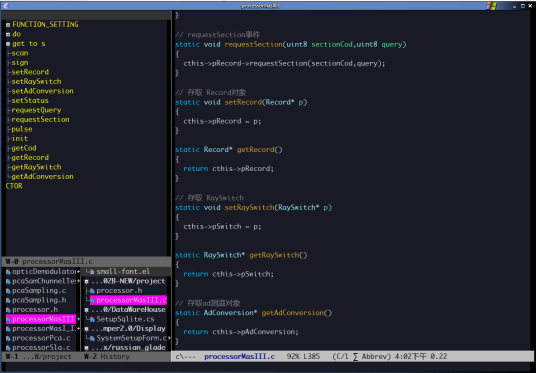
Task: Click the Windows flag logo in the title bar
Action: pyautogui.click(x=492, y=6)
